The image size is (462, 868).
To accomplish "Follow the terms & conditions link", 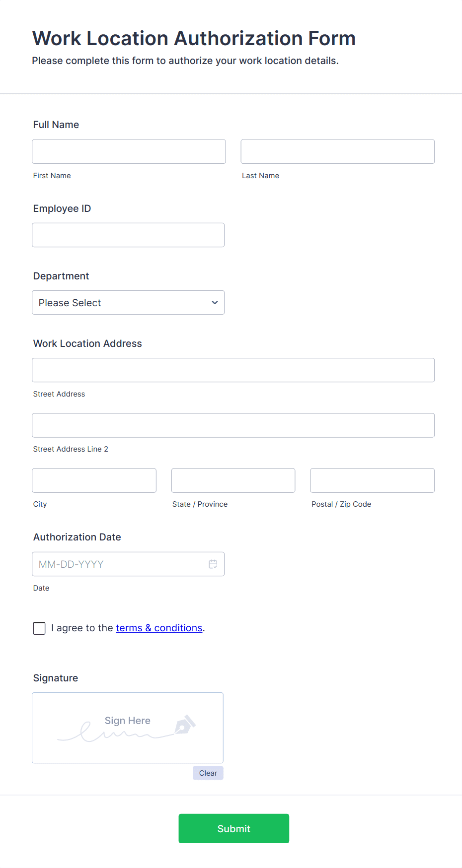I will pyautogui.click(x=158, y=628).
